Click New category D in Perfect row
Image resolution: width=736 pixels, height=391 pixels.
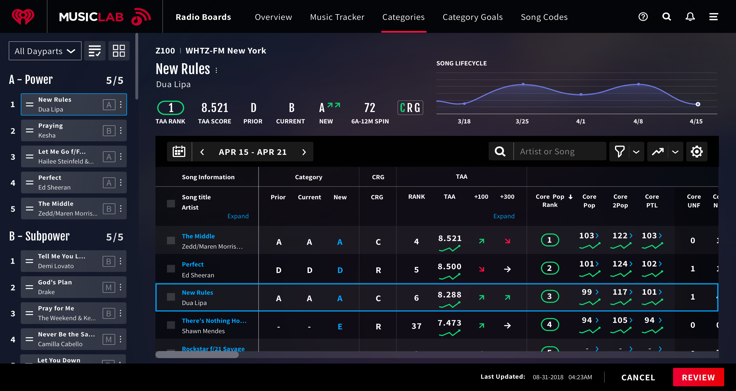click(340, 270)
